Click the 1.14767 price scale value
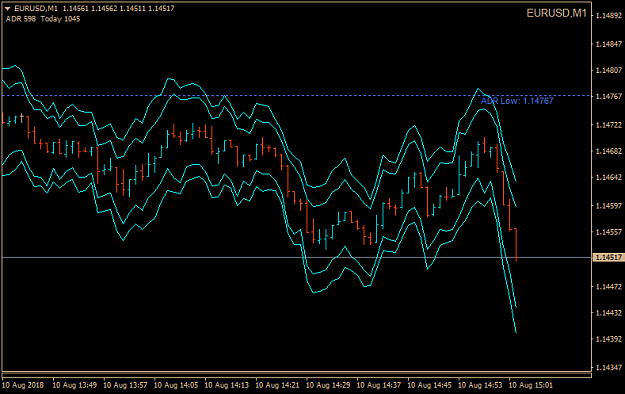The image size is (625, 394). tap(609, 96)
